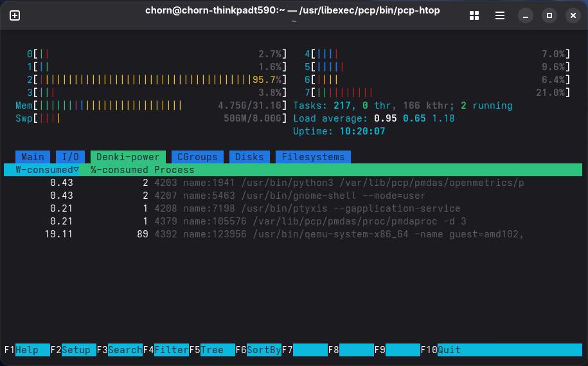Image resolution: width=588 pixels, height=366 pixels.
Task: Click F1 Help in the function bar
Action: (26, 350)
